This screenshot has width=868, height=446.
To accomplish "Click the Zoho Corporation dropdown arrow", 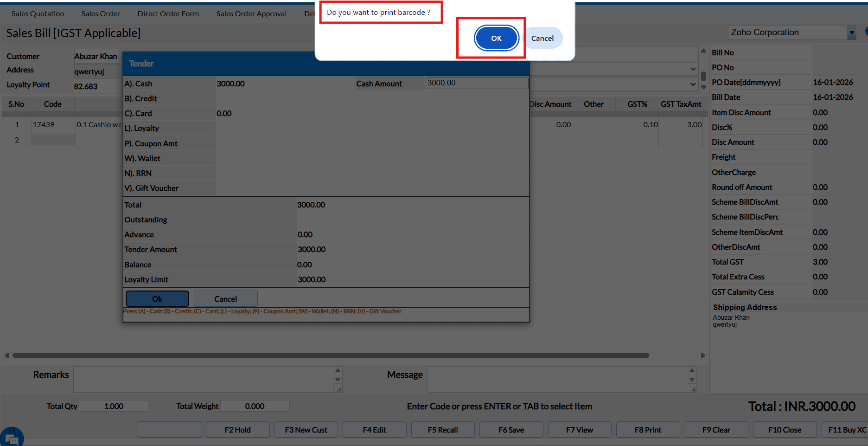I will (x=851, y=32).
